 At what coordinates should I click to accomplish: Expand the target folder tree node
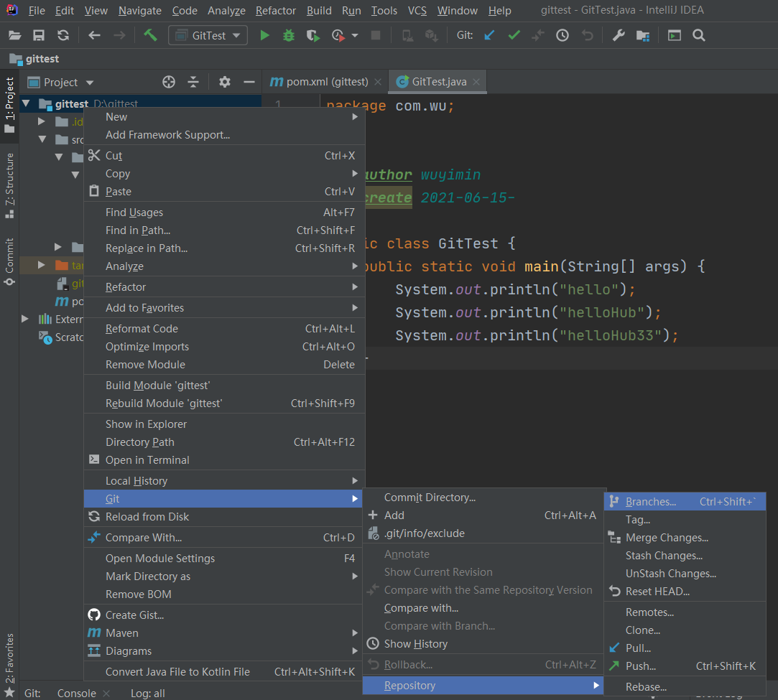(42, 265)
